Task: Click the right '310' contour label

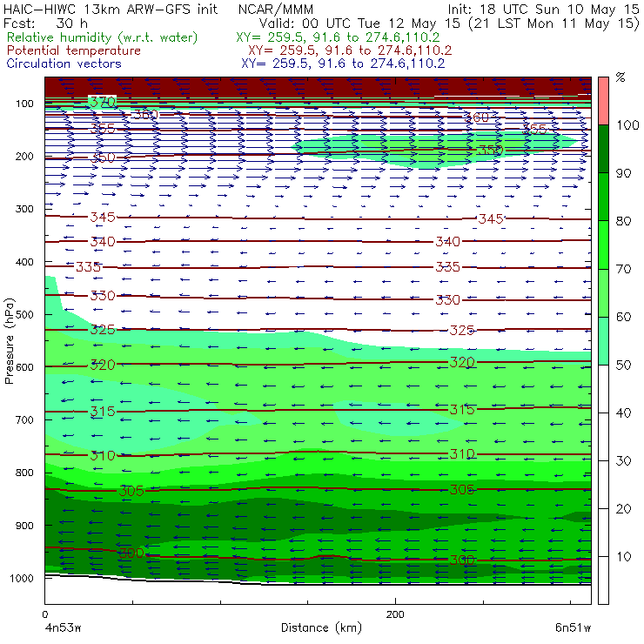Action: point(462,453)
